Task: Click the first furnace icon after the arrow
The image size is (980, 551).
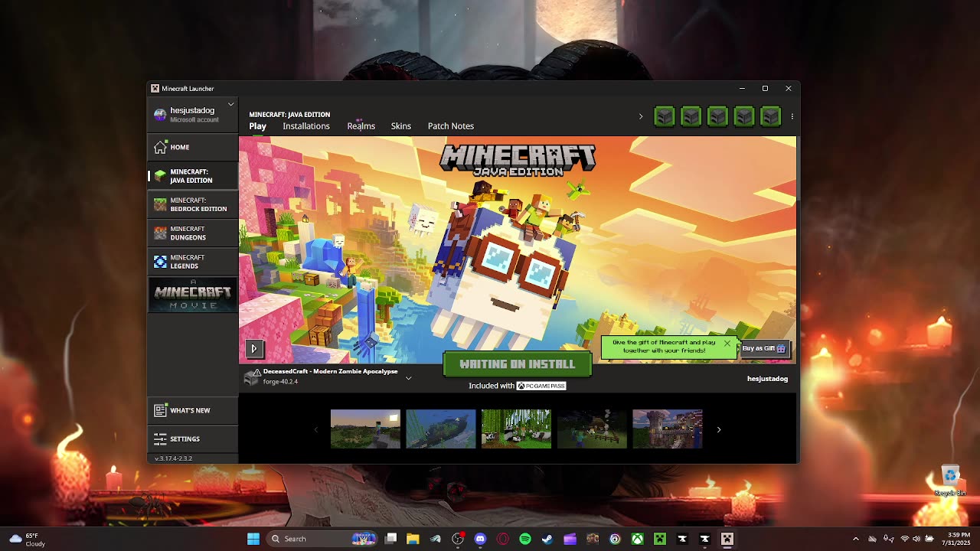Action: [x=665, y=116]
